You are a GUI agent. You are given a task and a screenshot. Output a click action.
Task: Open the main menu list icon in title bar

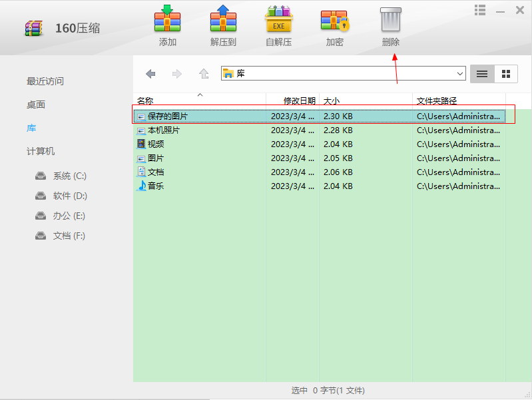480,10
